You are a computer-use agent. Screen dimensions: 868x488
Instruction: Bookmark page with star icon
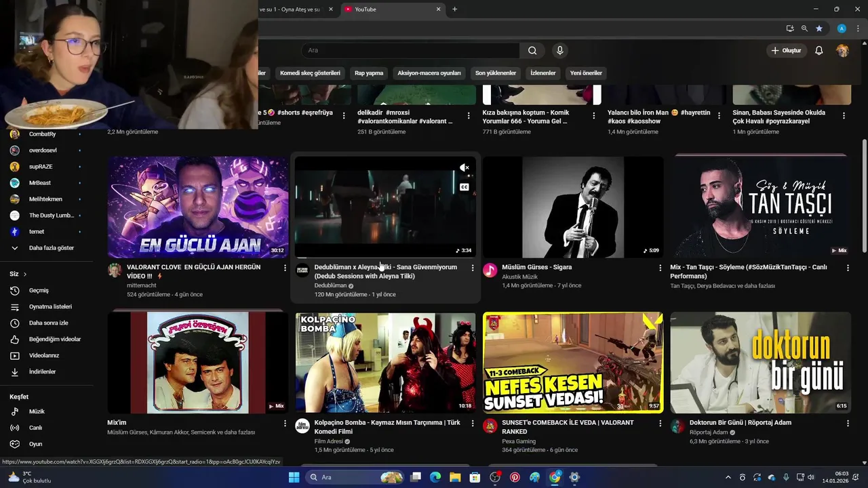(819, 28)
